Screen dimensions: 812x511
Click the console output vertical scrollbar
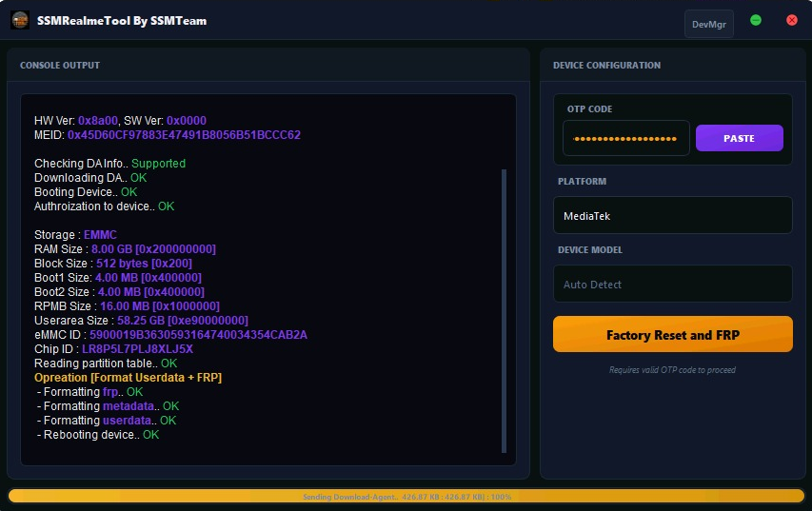click(x=504, y=310)
